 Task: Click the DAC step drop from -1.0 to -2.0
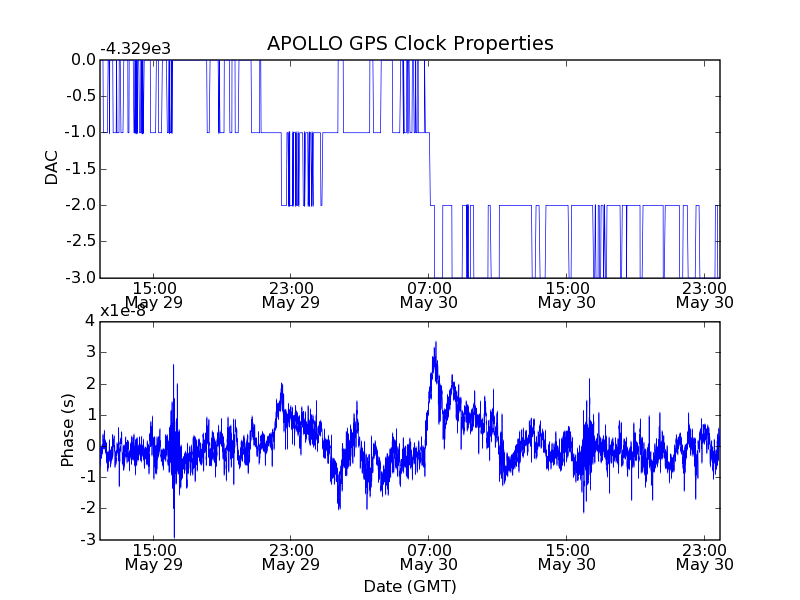tap(430, 169)
